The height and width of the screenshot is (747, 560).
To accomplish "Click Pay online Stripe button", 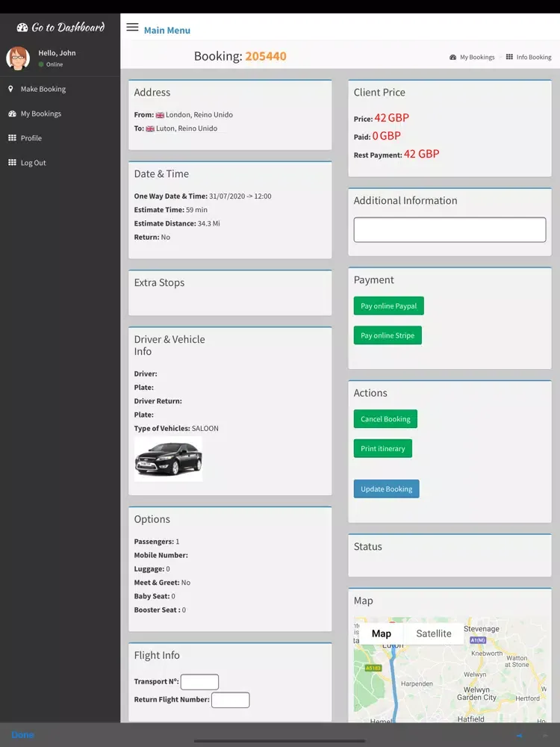I will coord(388,335).
